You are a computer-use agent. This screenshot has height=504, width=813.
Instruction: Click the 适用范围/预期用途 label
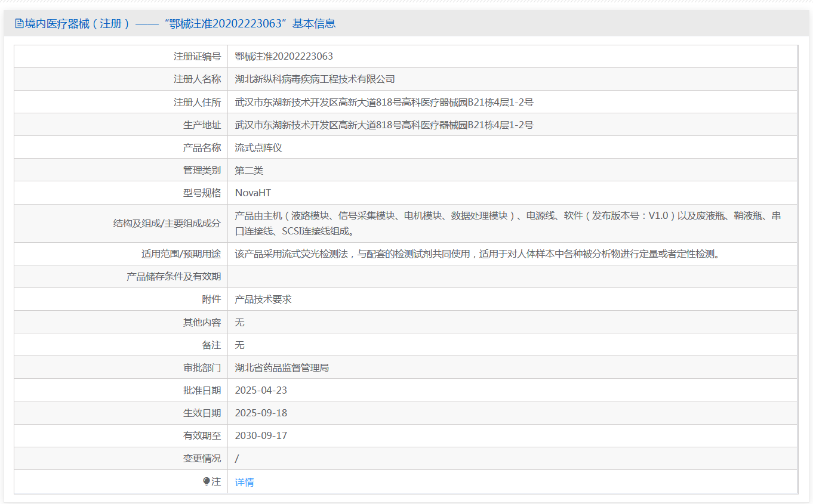pos(181,254)
